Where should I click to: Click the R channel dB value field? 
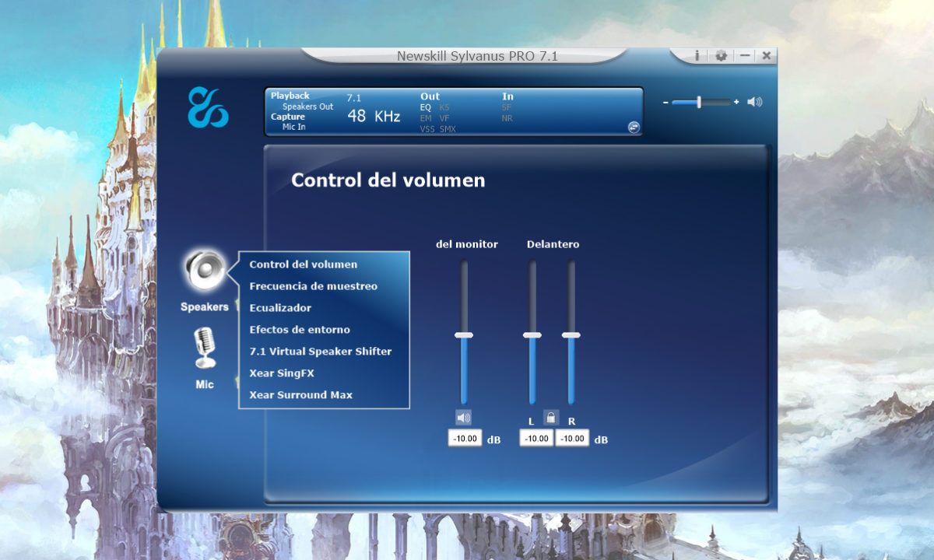(x=573, y=439)
